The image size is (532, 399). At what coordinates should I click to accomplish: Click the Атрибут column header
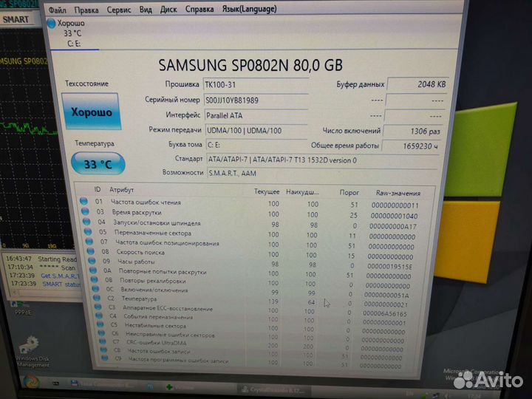pos(121,190)
